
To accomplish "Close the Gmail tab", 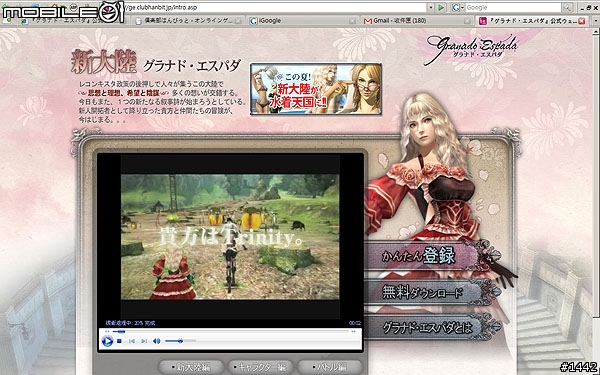I will [x=468, y=21].
